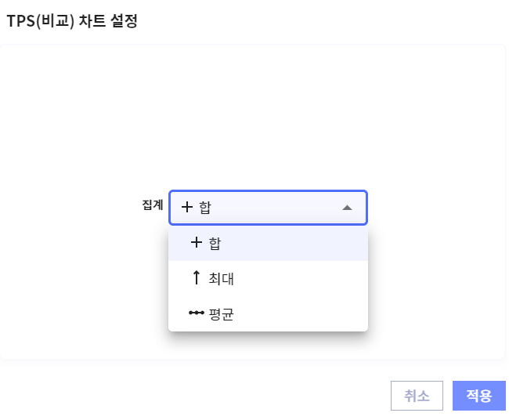Click the plus icon inside the 집계 field
The image size is (509, 420).
[186, 208]
